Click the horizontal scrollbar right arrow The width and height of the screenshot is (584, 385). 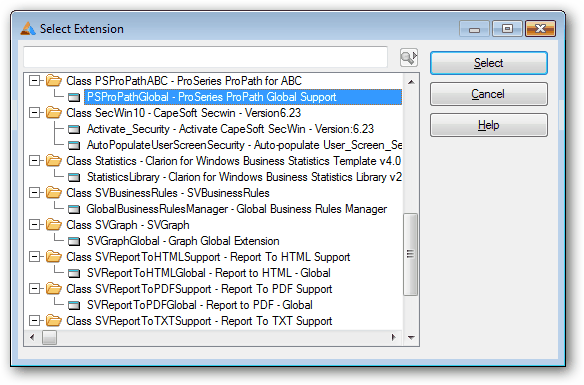point(394,337)
